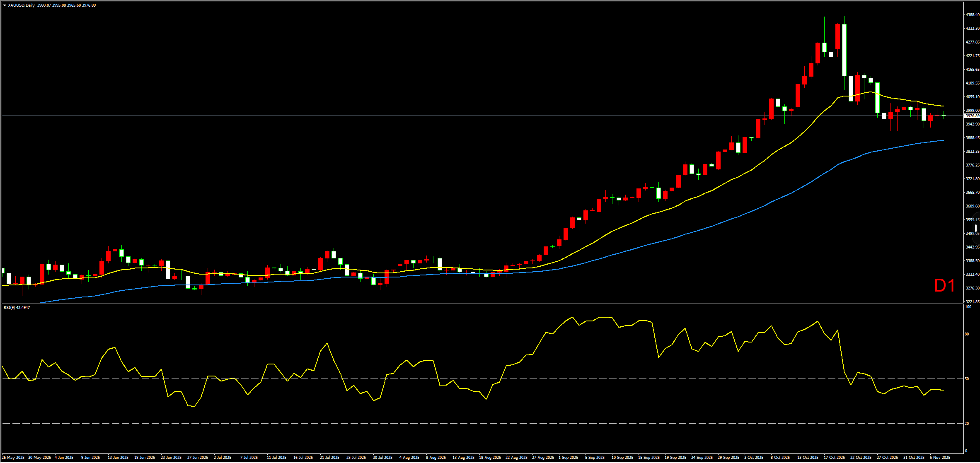Click the 3221.85 price scale label
Viewport: 980px width, 463px height.
[x=972, y=301]
